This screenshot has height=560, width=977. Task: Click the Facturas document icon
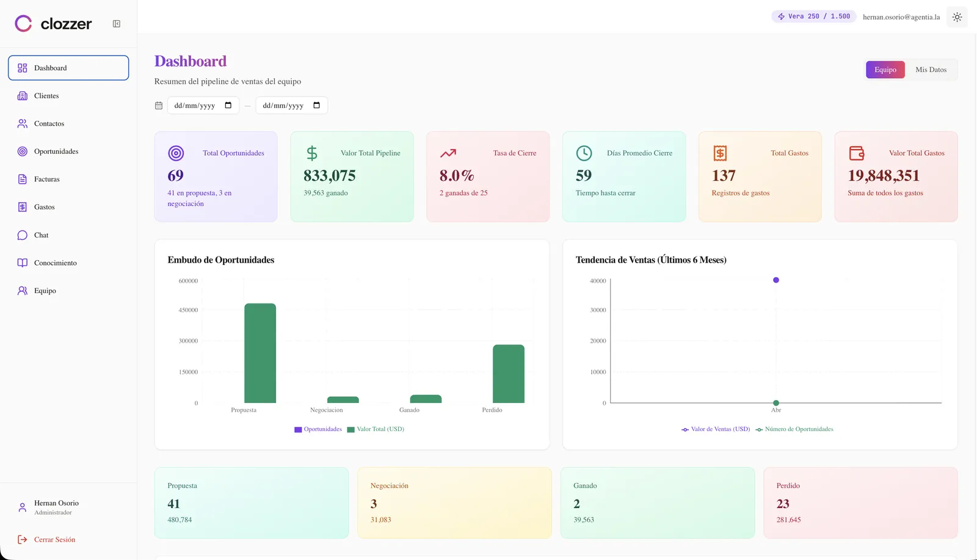[x=23, y=179]
